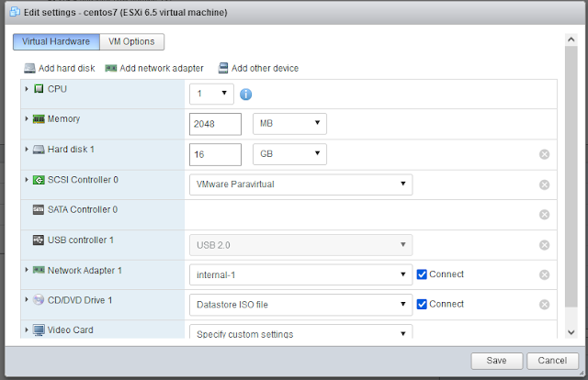588x380 pixels.
Task: Click the hard disk size input field
Action: pyautogui.click(x=215, y=154)
